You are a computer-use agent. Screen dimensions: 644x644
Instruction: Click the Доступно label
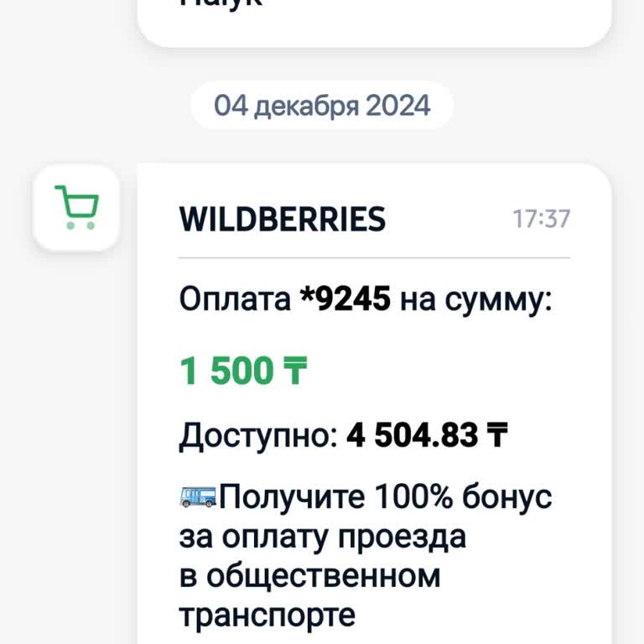257,435
